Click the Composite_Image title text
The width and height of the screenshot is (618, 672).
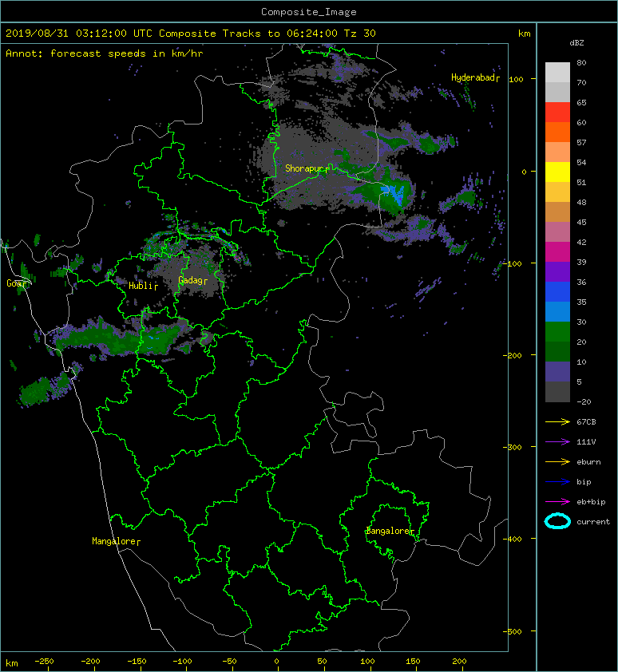[309, 12]
